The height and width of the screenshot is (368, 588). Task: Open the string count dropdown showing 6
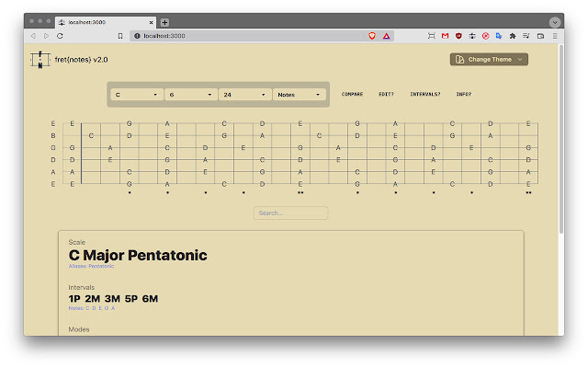click(x=190, y=95)
